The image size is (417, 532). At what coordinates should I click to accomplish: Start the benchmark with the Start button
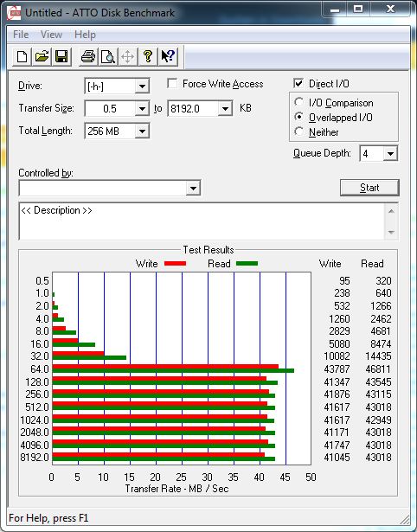369,188
